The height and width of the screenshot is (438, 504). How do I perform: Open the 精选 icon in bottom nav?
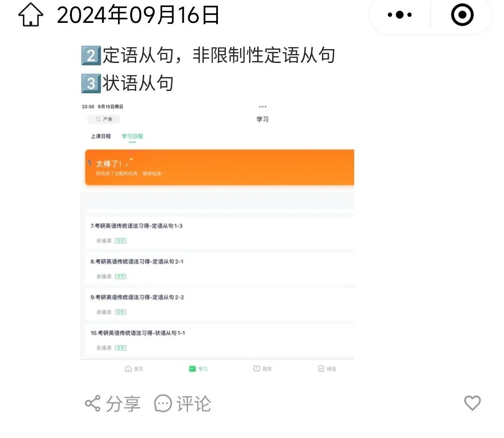[x=321, y=368]
